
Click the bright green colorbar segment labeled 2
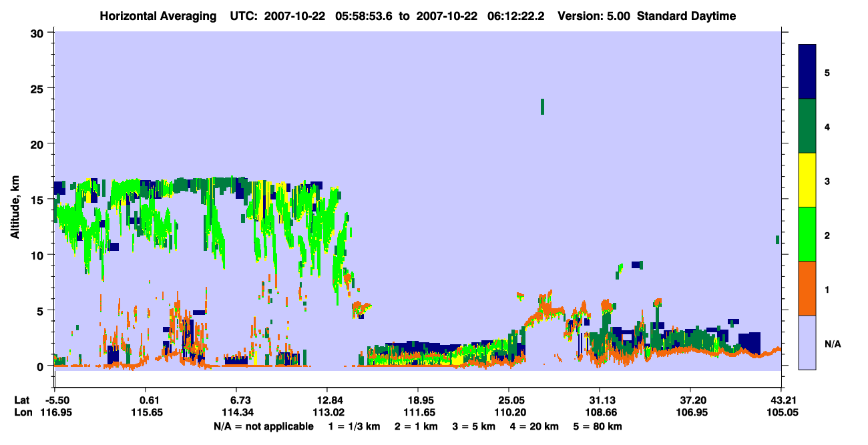[807, 234]
